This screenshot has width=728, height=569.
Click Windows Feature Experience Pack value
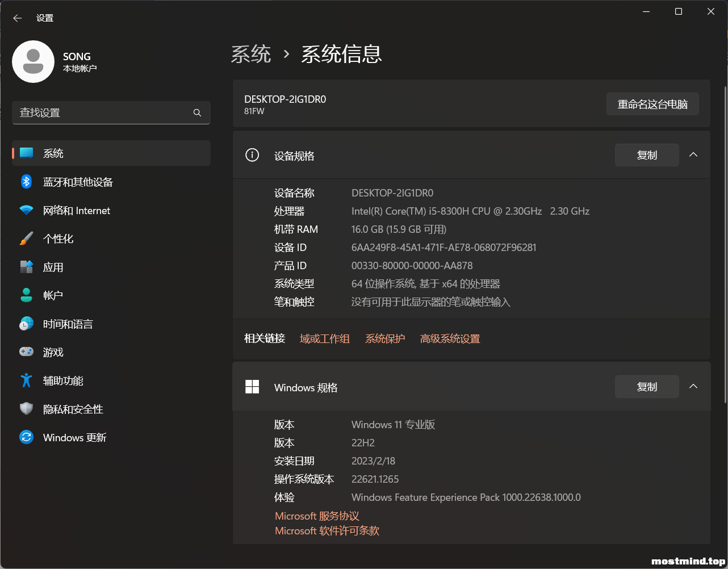[466, 497]
